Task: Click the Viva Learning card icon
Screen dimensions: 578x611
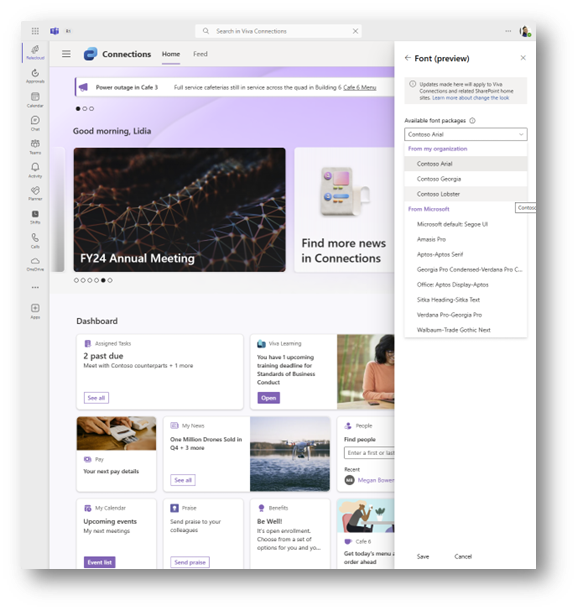Action: coord(261,343)
